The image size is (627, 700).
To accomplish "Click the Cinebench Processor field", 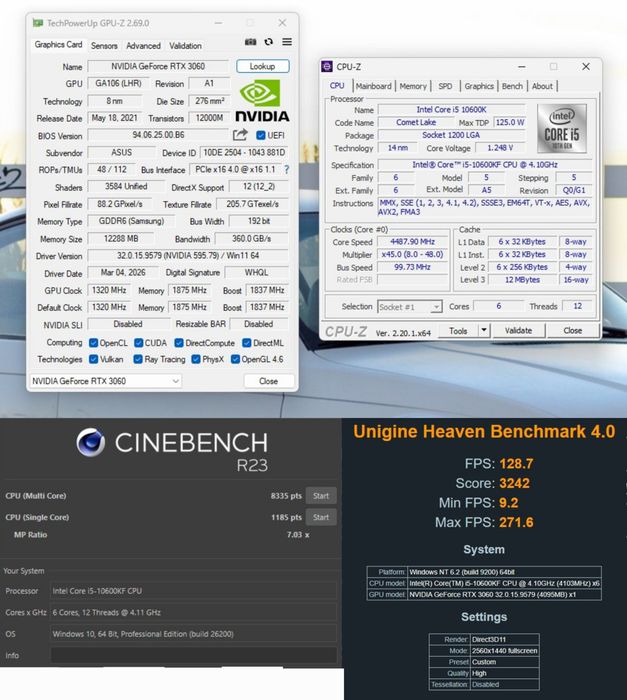I will coord(193,591).
